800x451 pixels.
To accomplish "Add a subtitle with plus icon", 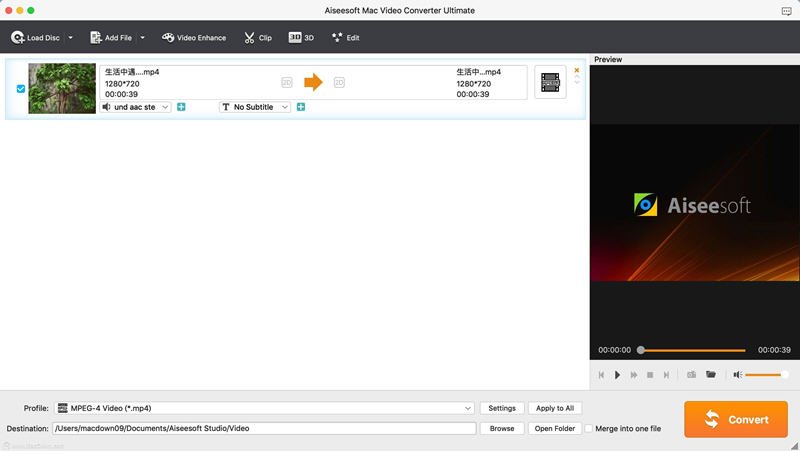I will pos(301,107).
